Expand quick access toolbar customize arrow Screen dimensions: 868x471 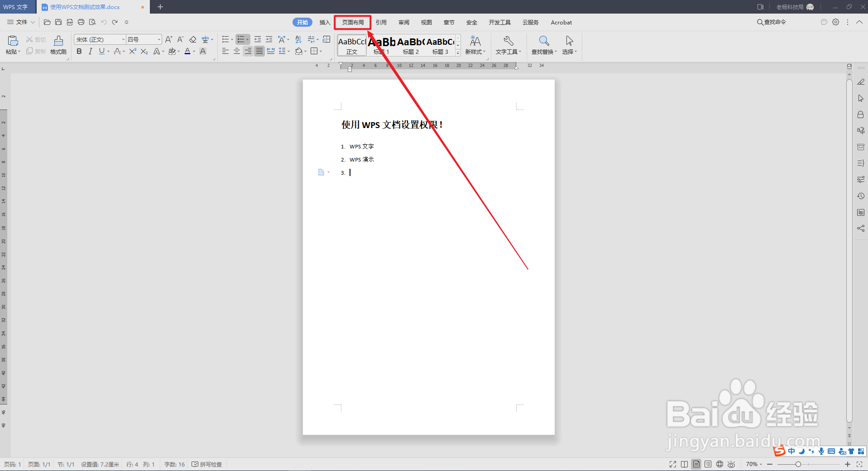(127, 22)
